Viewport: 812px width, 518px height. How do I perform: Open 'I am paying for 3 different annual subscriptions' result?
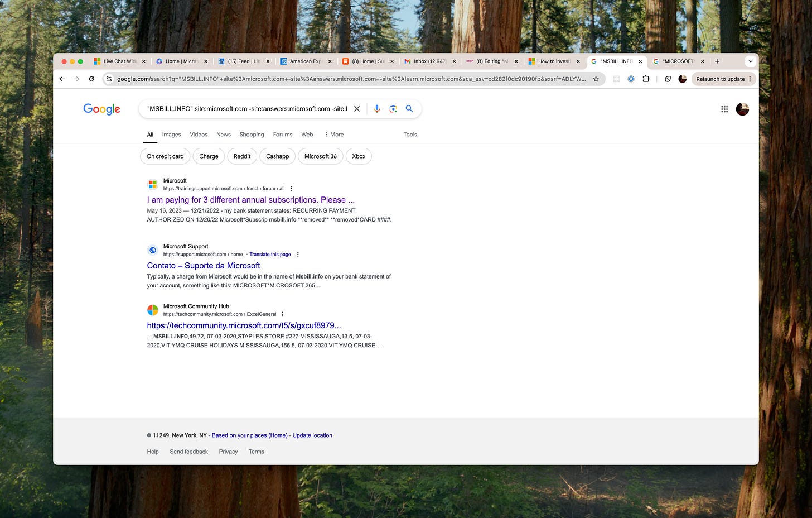tap(251, 200)
